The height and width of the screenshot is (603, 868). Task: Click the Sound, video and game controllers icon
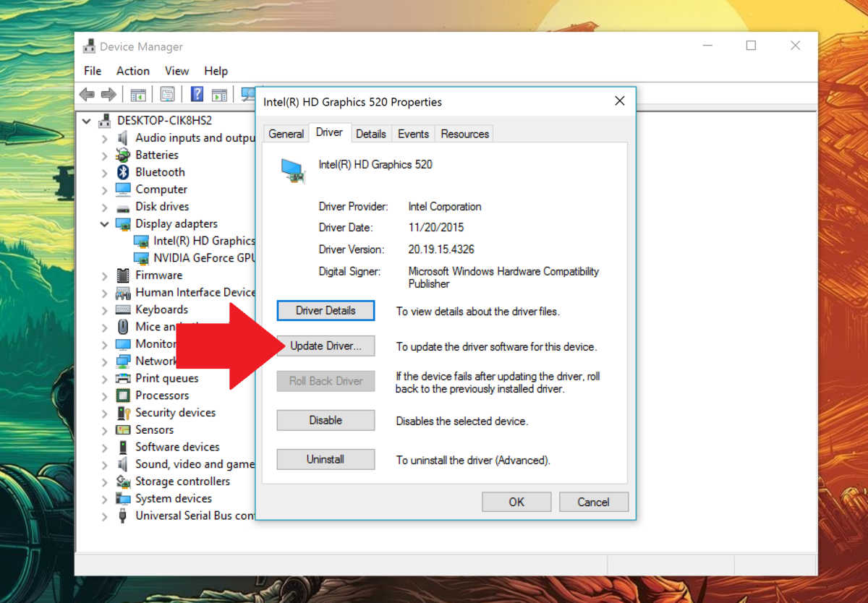[x=124, y=464]
